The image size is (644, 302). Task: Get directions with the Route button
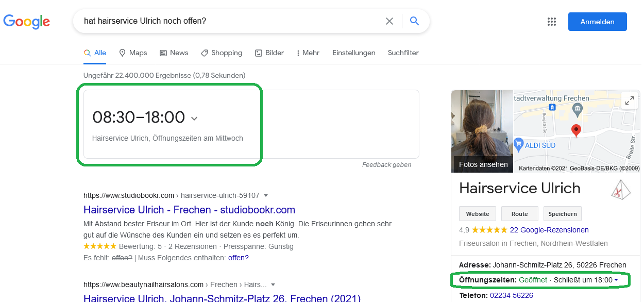tap(519, 214)
